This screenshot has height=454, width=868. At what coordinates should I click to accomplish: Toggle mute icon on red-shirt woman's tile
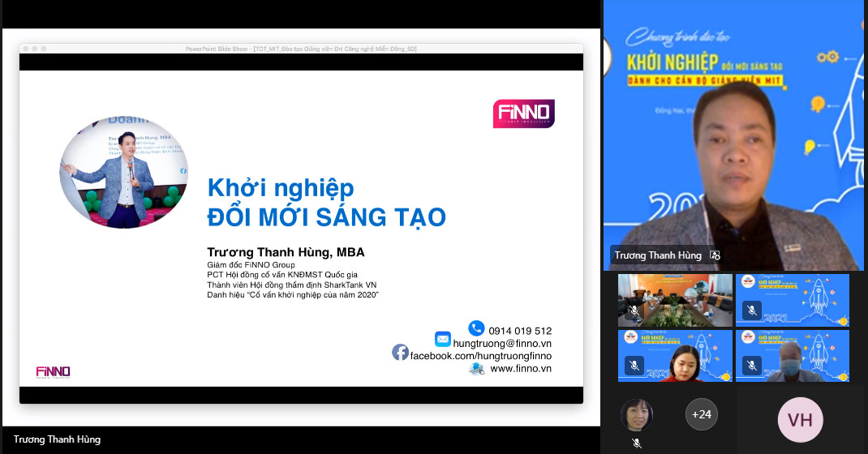tap(634, 366)
